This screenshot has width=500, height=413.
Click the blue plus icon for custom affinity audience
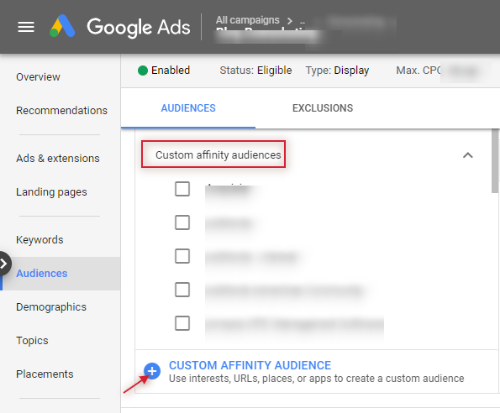(152, 371)
